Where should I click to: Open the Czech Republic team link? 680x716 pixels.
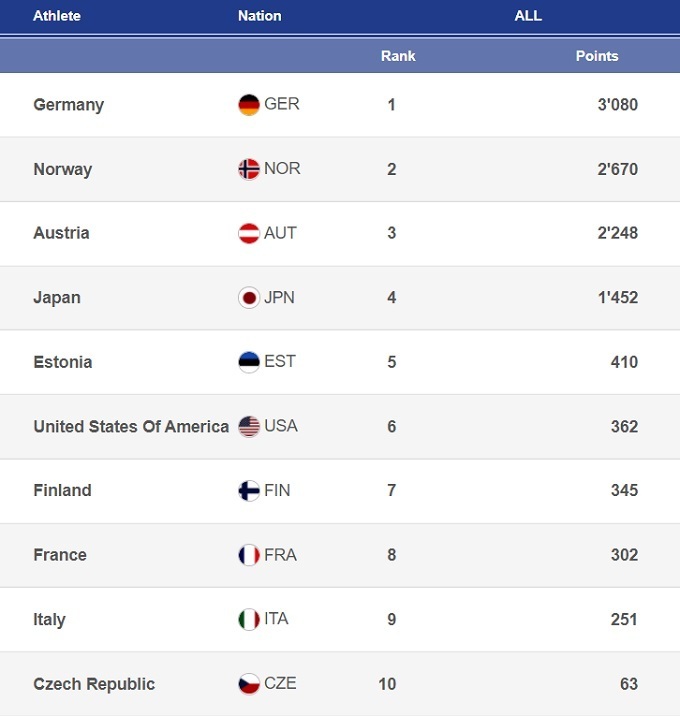click(x=94, y=684)
